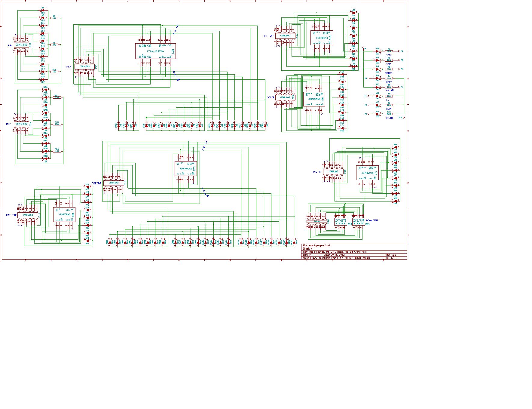Click LED D6 in the BELT indicator row

click(378, 78)
